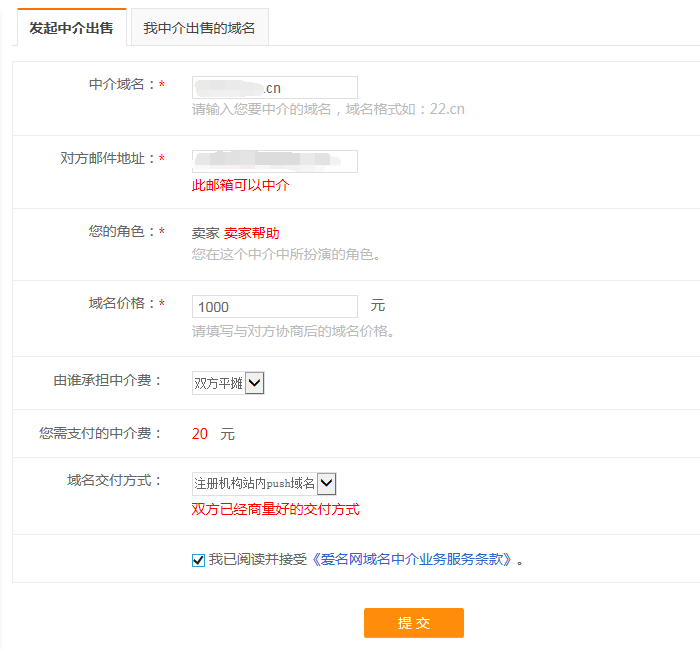Switch to the 发起中介出售 tab
Image resolution: width=700 pixels, height=649 pixels.
point(71,28)
